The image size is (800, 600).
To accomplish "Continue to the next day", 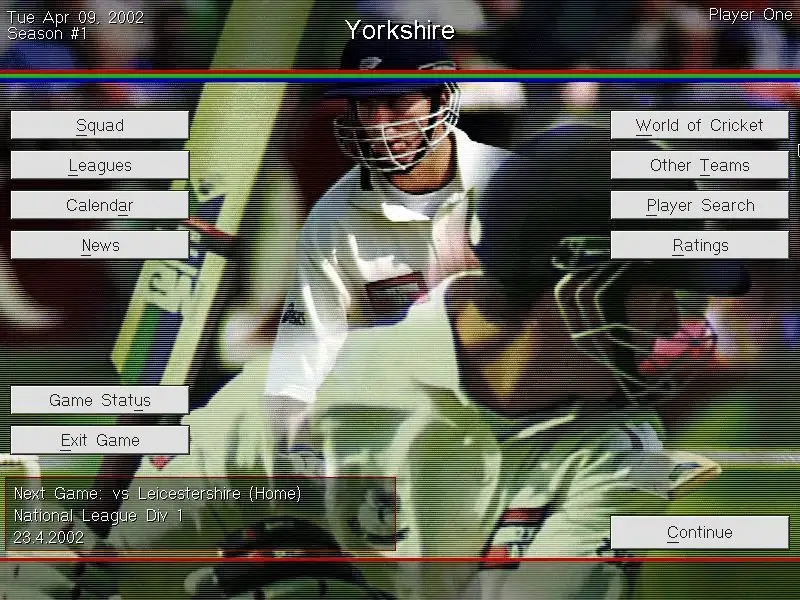I will click(x=699, y=532).
